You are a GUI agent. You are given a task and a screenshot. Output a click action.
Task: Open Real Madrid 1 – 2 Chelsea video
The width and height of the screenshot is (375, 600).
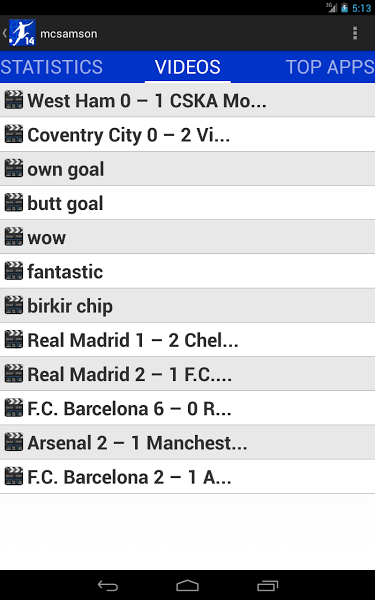click(188, 340)
